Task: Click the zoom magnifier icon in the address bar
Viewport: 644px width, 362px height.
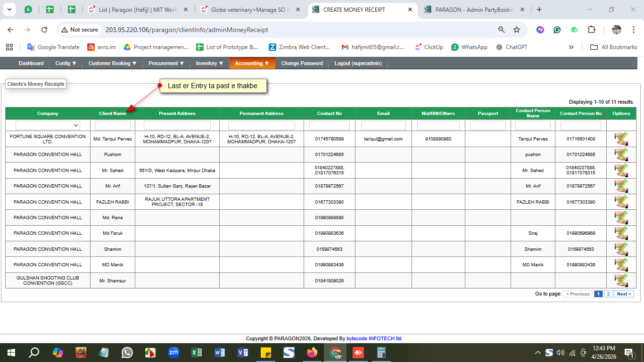Action: (502, 30)
